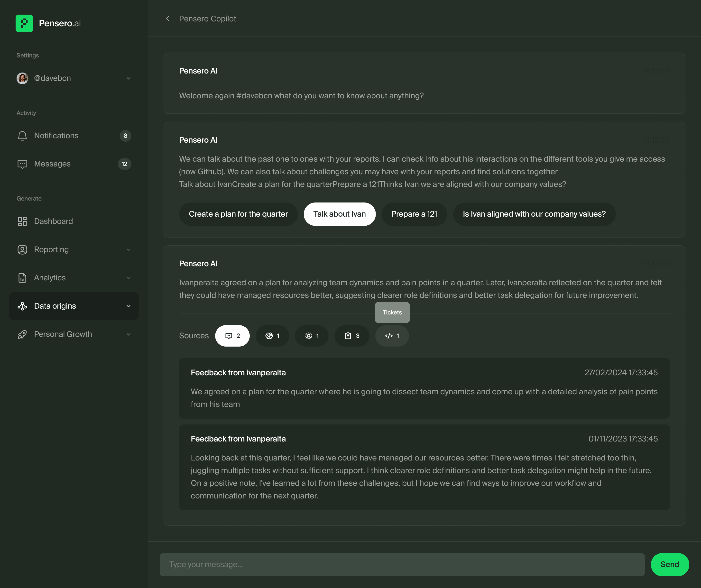Open the Dashboard grid icon
701x588 pixels.
22,221
